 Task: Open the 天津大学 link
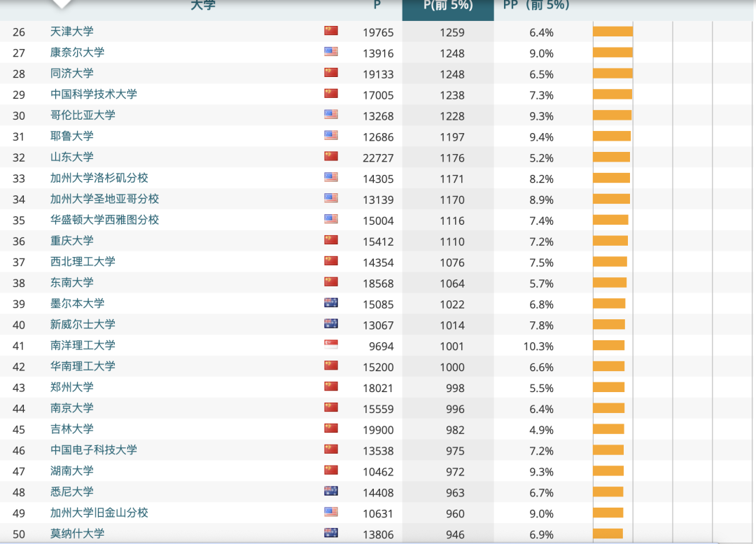coord(72,32)
